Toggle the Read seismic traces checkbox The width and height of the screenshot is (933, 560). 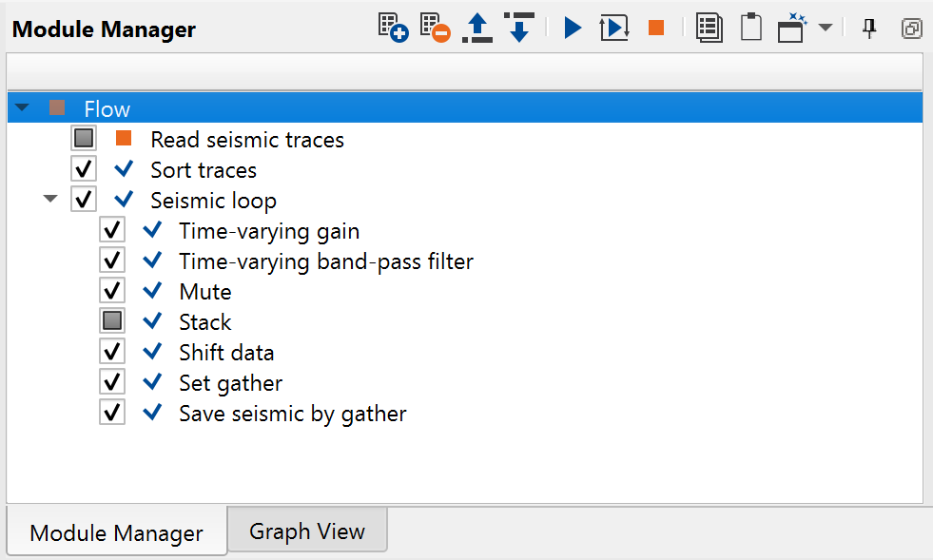point(84,139)
